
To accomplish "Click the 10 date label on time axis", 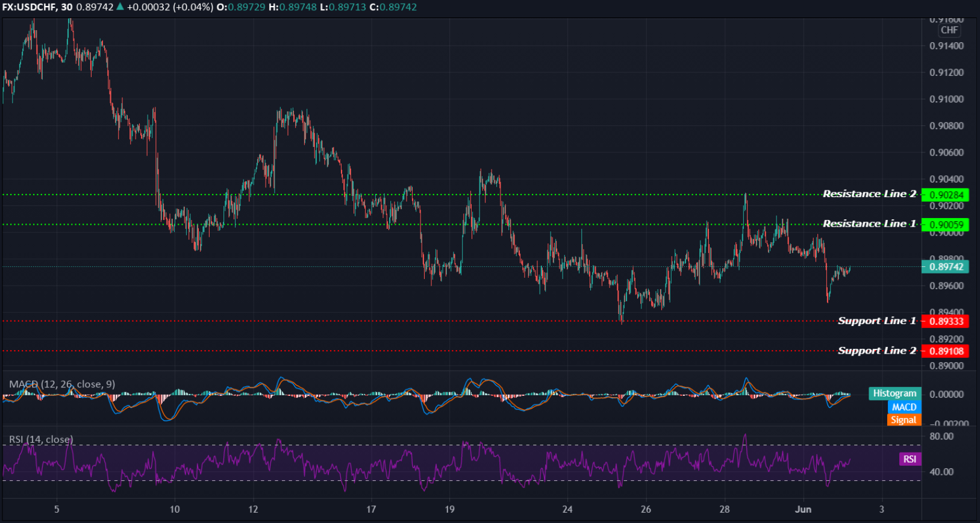I will 175,510.
